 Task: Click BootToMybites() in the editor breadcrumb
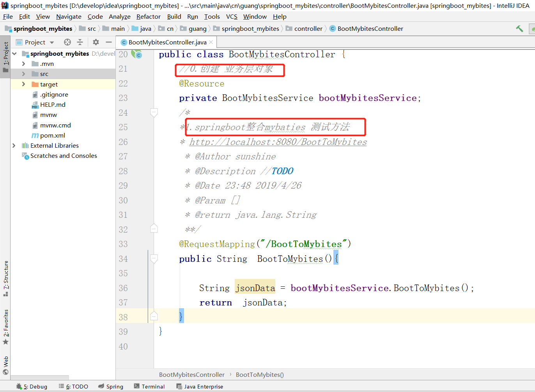260,374
